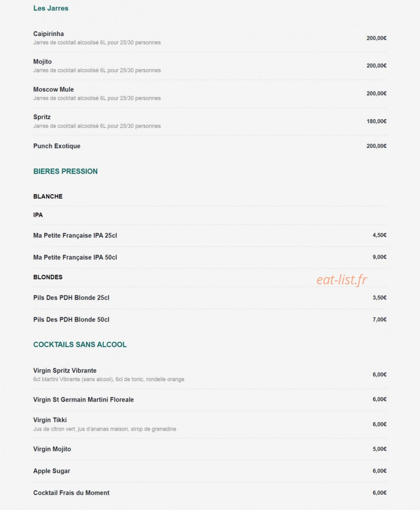
Task: Select Punch Exotique from Les Jarres
Action: [x=210, y=146]
